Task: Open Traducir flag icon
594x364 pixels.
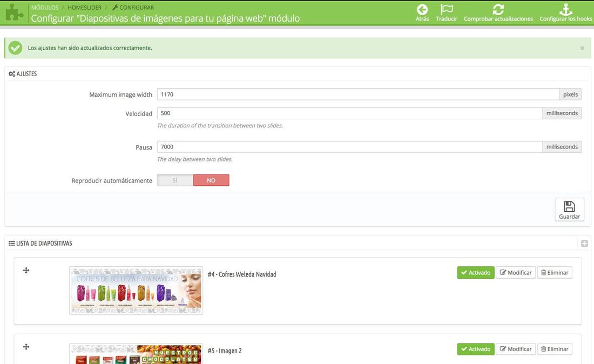Action: point(447,10)
